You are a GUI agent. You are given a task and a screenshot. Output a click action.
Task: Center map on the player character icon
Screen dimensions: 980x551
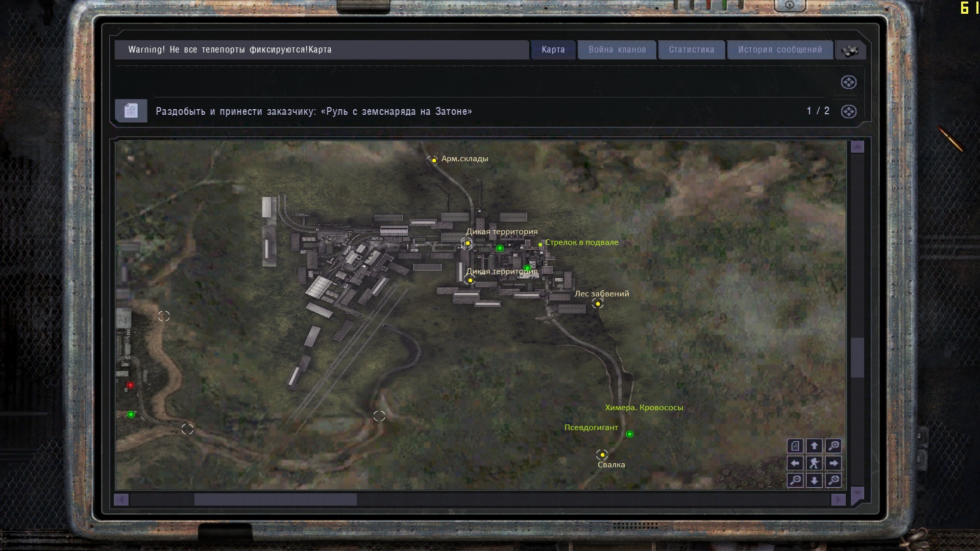tap(814, 463)
